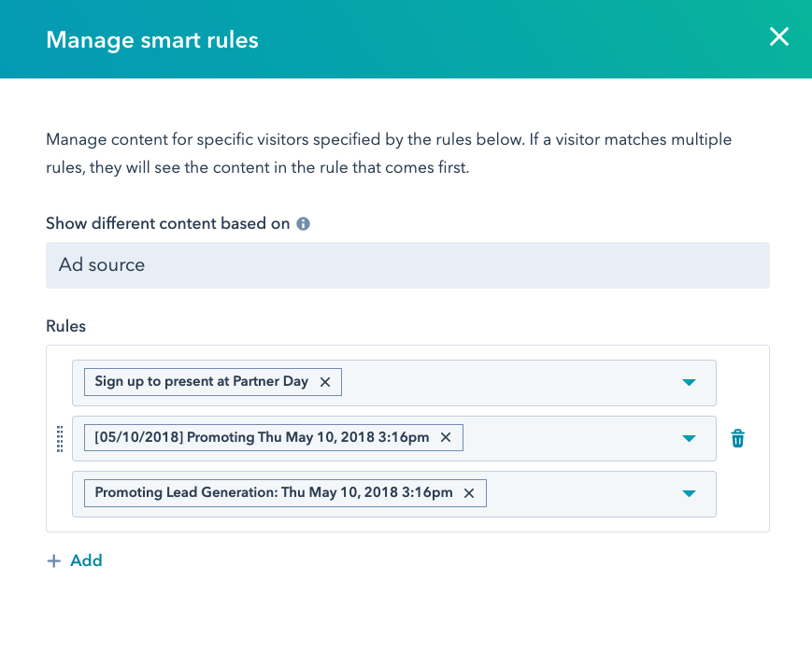812x652 pixels.
Task: Remove the [05/10/2018] Promoting tag
Action: point(446,437)
